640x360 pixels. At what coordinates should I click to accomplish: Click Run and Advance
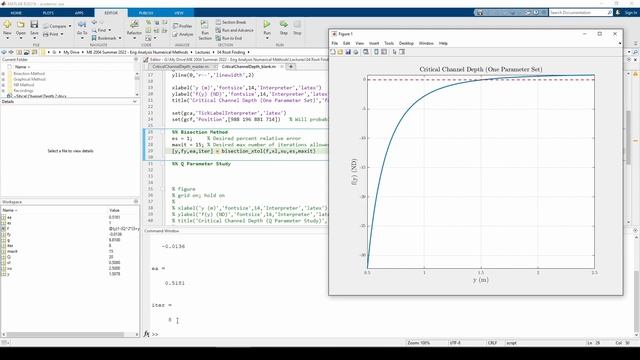tap(235, 30)
